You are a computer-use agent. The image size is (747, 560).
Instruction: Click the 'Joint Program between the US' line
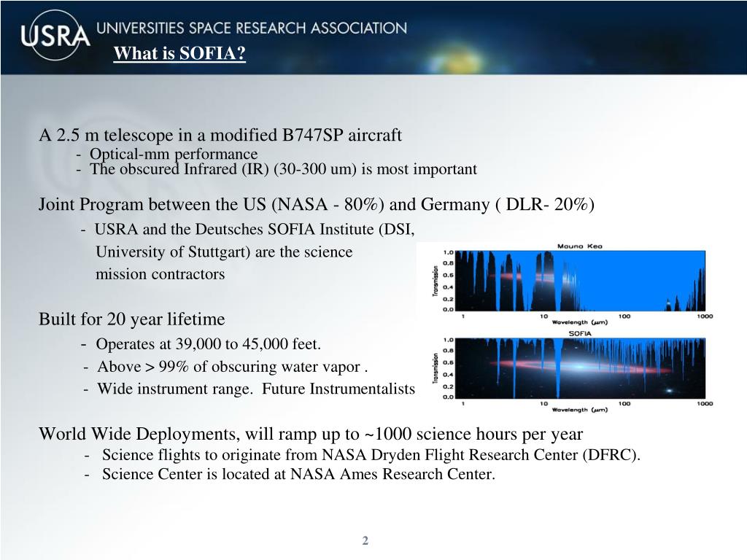point(317,204)
